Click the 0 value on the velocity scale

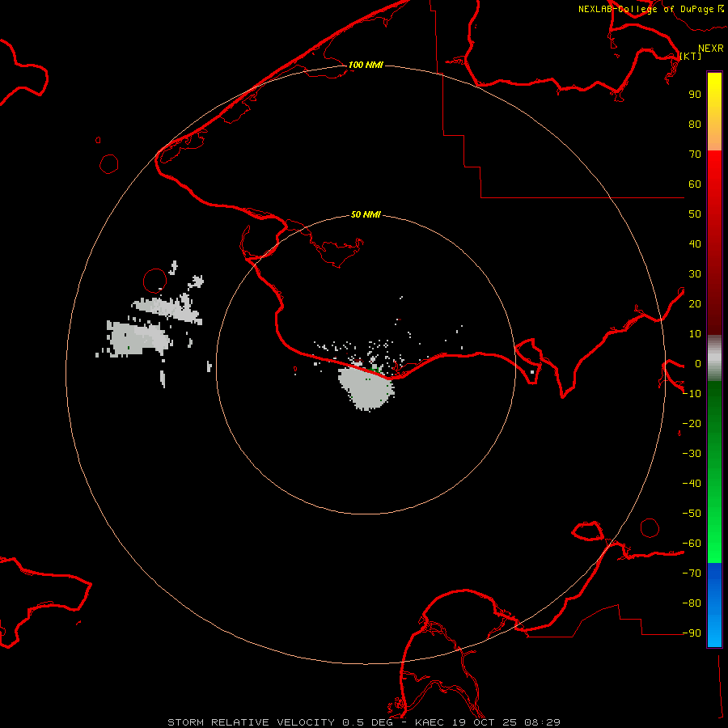click(698, 364)
